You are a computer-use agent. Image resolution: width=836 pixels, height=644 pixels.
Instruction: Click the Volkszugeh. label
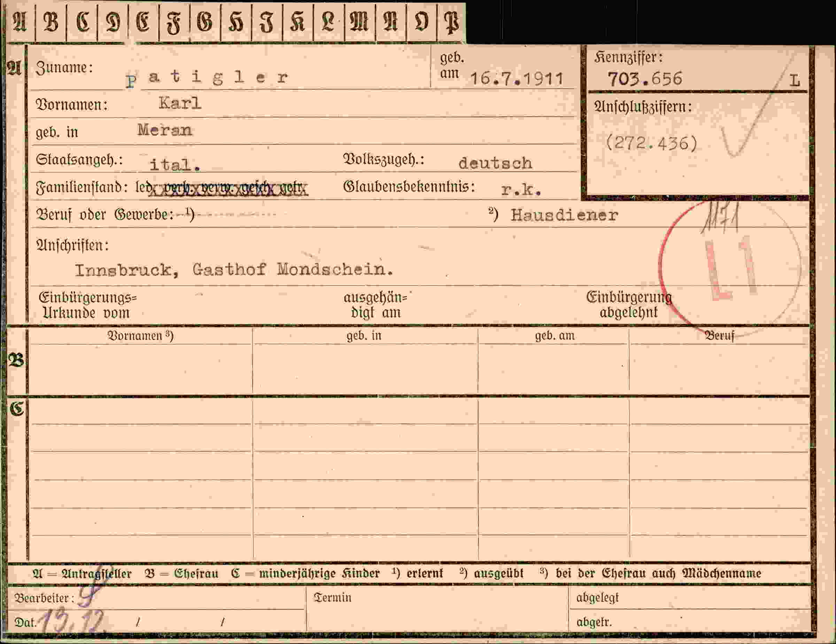[384, 160]
